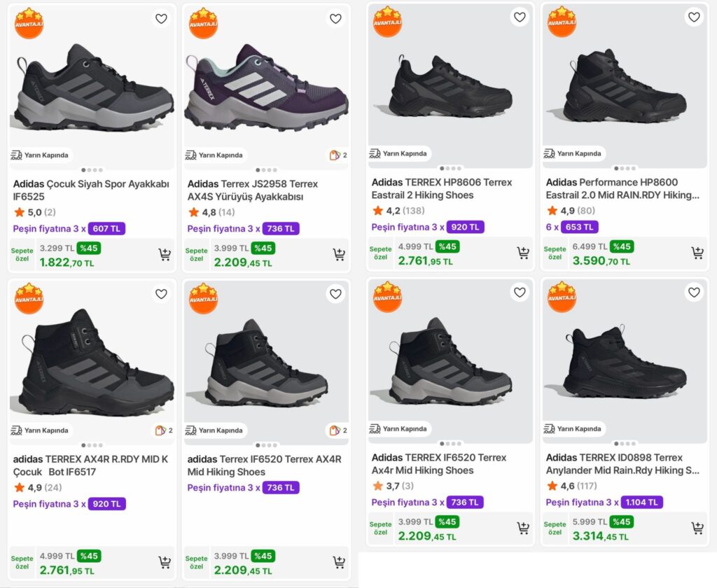The image size is (717, 588).
Task: Add Adidas Çocuk Siyah IF6525 to cart
Action: (165, 255)
